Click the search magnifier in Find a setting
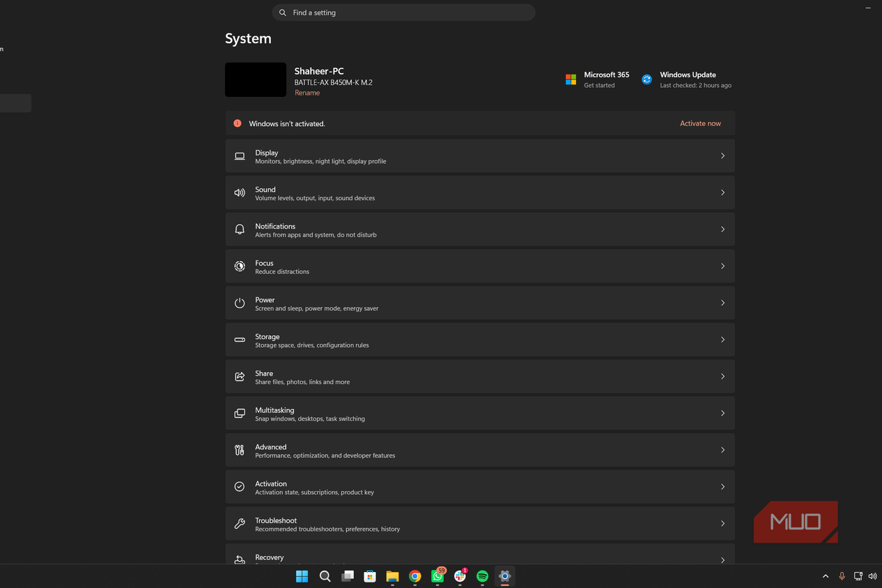The image size is (882, 588). click(282, 13)
